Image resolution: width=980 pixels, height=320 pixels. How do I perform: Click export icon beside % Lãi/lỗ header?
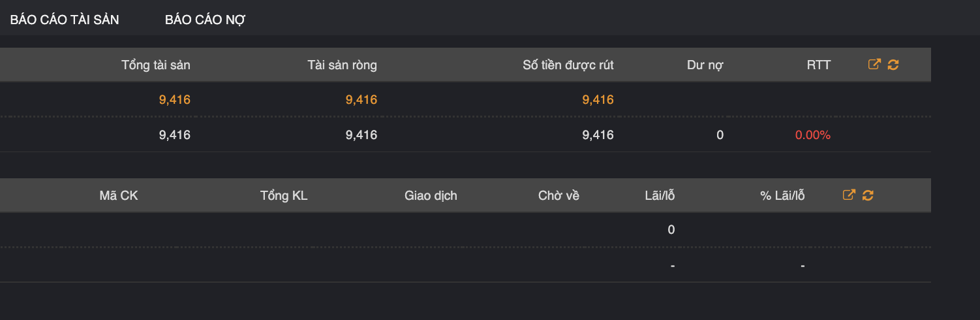(x=849, y=195)
